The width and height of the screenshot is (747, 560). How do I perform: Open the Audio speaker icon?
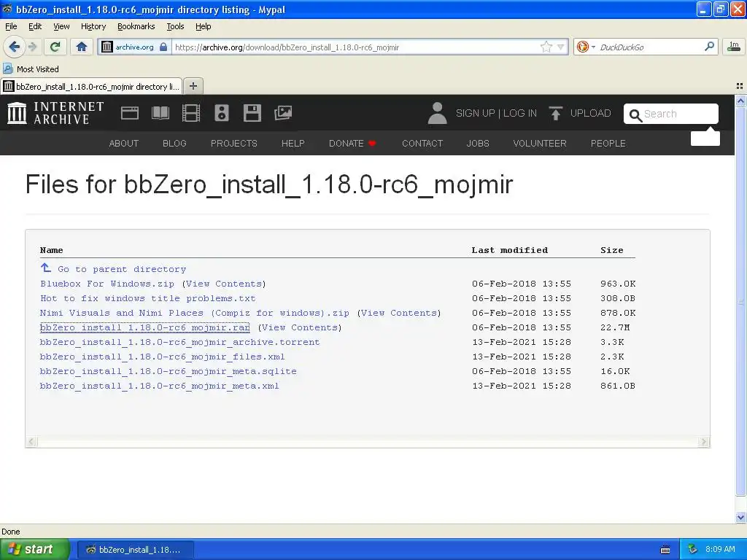coord(222,113)
